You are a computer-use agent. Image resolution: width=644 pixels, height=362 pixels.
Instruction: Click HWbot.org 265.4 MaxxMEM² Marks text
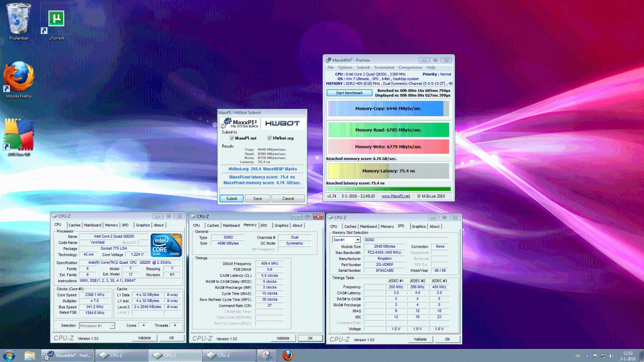(x=262, y=169)
